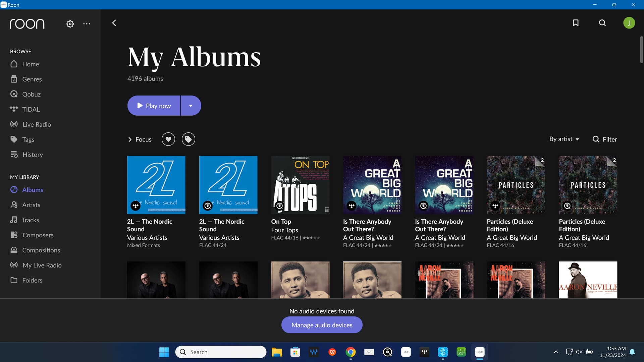Image resolution: width=644 pixels, height=362 pixels.
Task: Open the clock showing 1:53 AM
Action: [612, 352]
